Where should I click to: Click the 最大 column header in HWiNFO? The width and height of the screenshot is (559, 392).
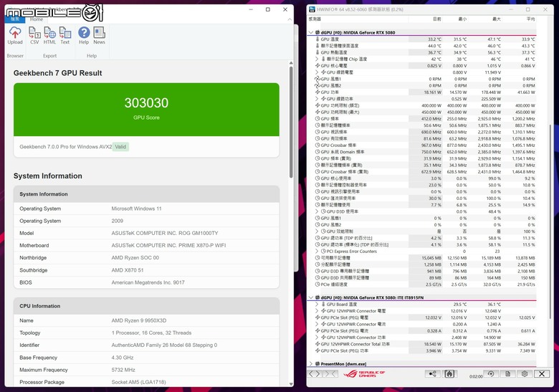(x=497, y=19)
